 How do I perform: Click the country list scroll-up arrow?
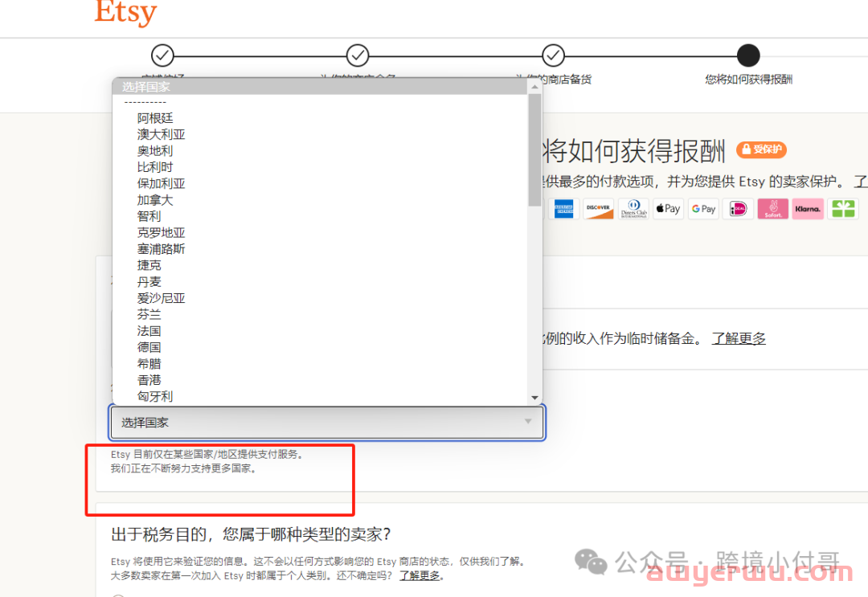[534, 87]
